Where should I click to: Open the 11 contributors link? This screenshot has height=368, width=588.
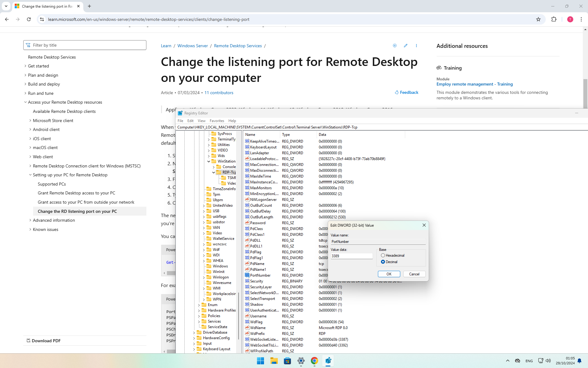click(219, 93)
